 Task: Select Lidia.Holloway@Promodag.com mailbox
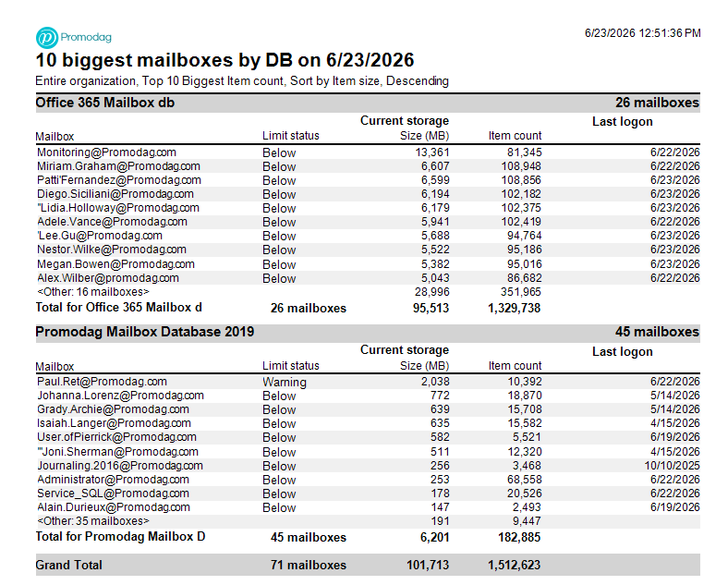pyautogui.click(x=118, y=208)
